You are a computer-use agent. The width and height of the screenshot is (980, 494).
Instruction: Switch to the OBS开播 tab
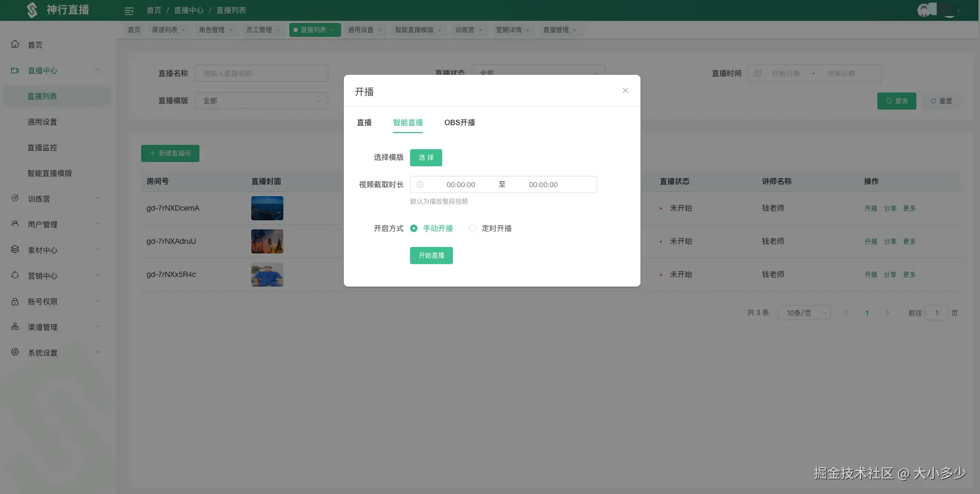click(460, 122)
